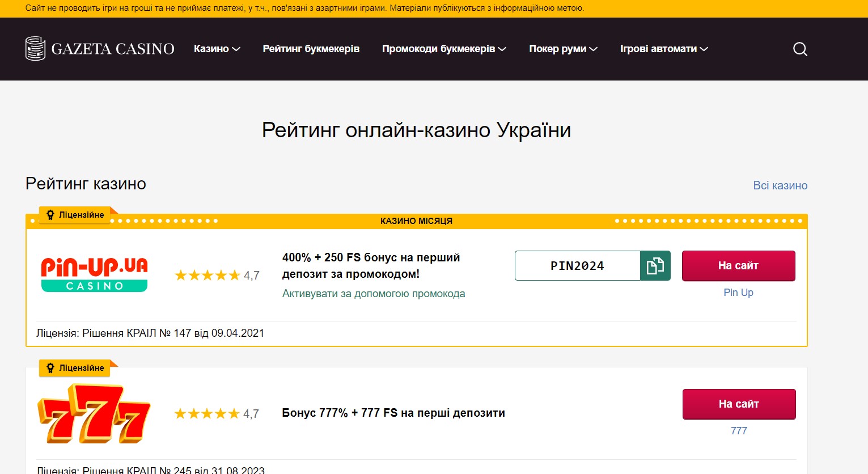Click the Рейтинг казино heading
The width and height of the screenshot is (868, 474).
(86, 184)
